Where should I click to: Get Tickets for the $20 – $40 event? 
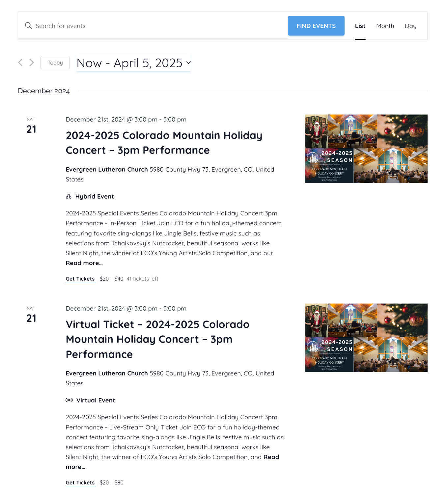[80, 279]
